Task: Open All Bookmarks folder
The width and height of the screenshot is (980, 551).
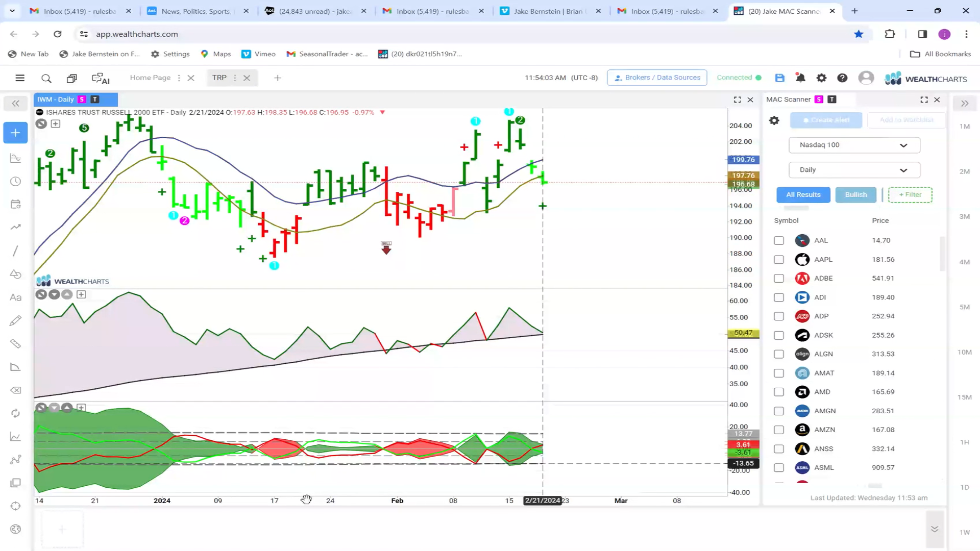Action: [x=940, y=54]
